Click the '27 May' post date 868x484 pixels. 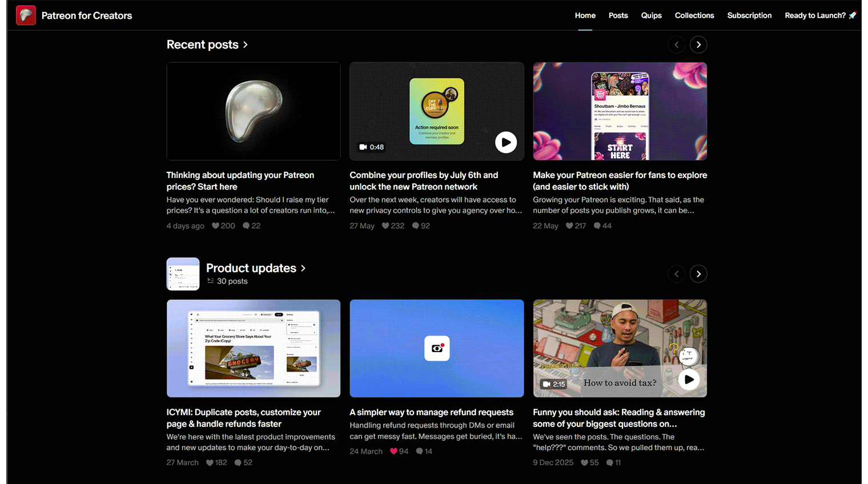pos(362,226)
